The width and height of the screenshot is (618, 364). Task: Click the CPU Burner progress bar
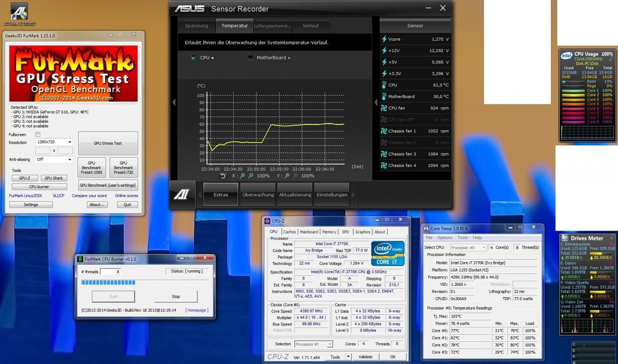tap(145, 283)
